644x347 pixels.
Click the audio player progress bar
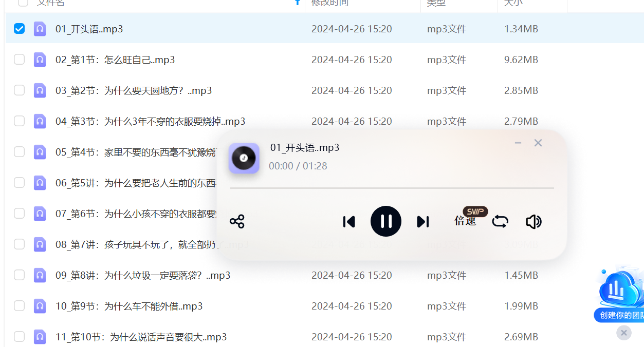click(x=392, y=188)
